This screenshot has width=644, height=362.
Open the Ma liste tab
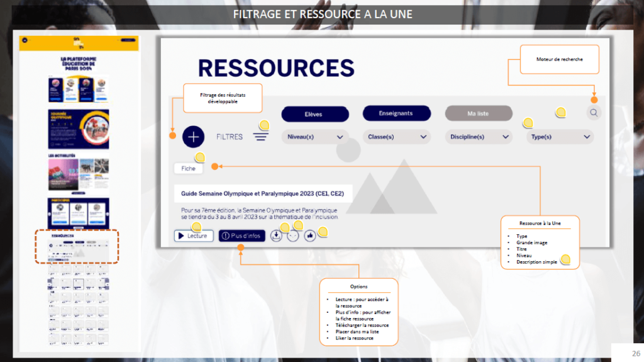478,114
